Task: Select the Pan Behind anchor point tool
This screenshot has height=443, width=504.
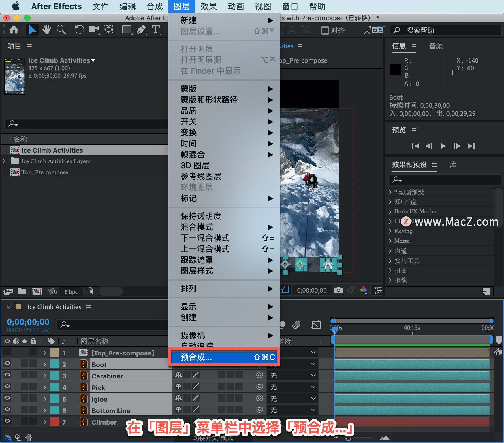Action: (108, 30)
